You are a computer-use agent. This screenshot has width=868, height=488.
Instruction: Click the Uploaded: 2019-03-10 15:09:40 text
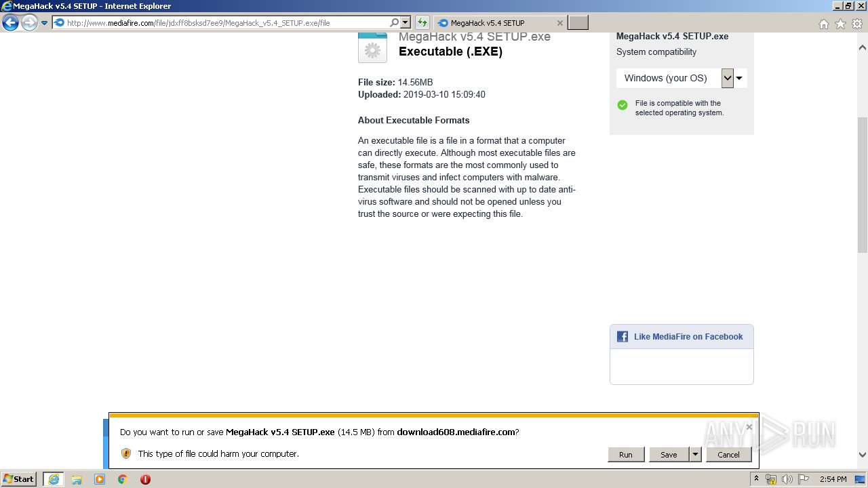[422, 94]
